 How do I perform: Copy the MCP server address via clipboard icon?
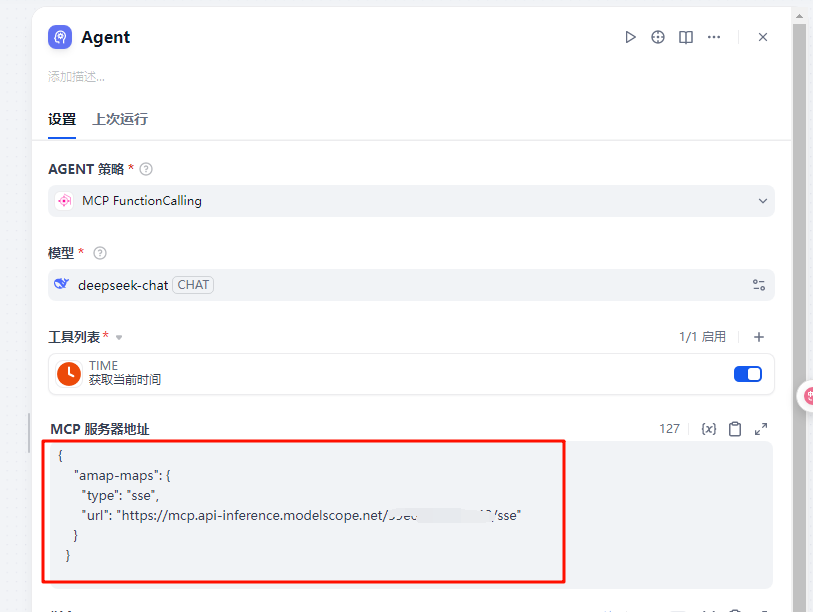(735, 429)
